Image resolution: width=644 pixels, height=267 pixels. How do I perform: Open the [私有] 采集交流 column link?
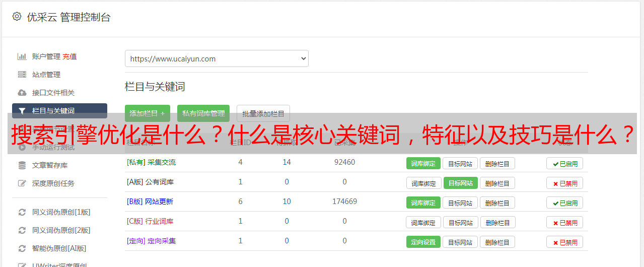(x=151, y=162)
